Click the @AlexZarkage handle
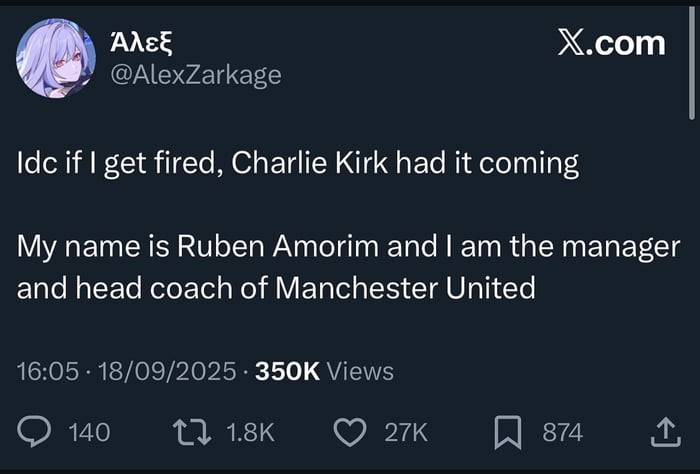The image size is (700, 474). click(194, 74)
